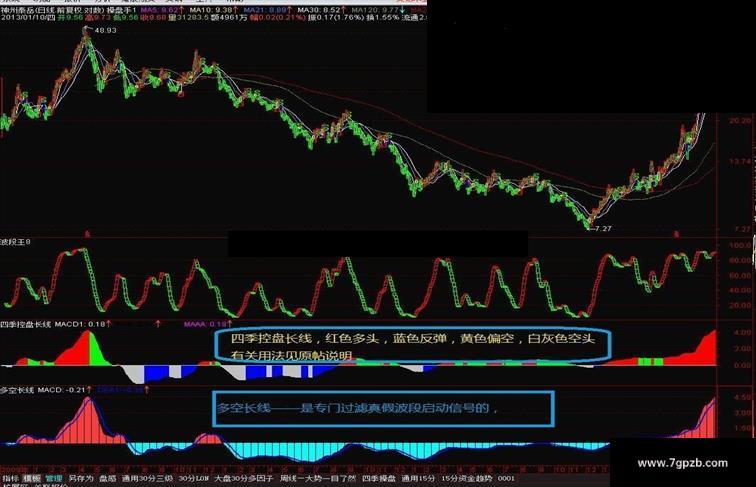Click the 波段王8 indicator panel label
This screenshot has width=756, height=487.
coord(15,241)
